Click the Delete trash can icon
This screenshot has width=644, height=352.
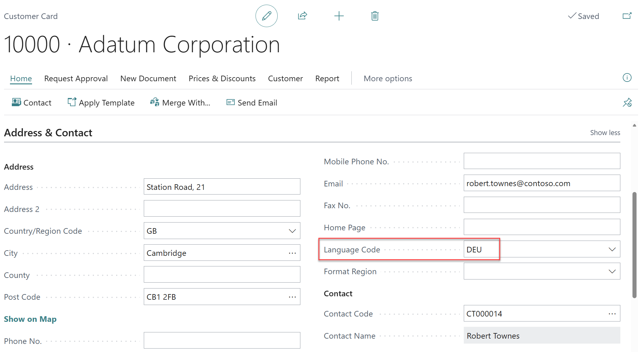click(375, 16)
